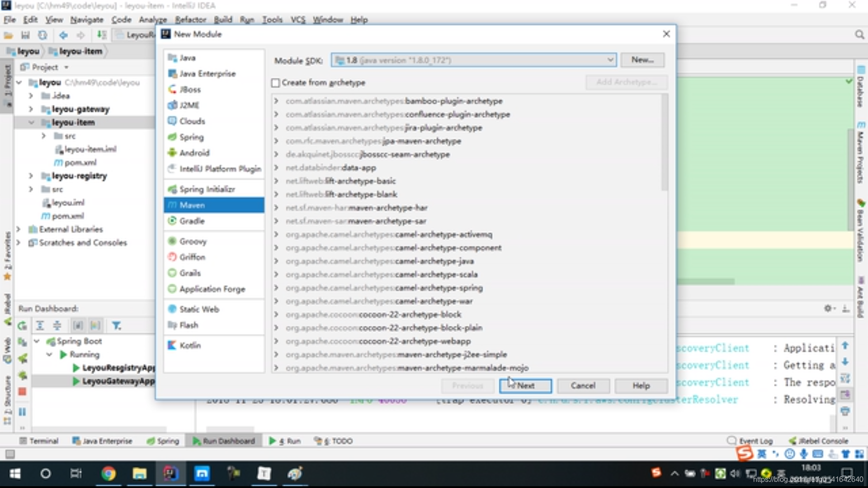The image size is (868, 488).
Task: Open Maven Projects side panel
Action: tap(860, 152)
